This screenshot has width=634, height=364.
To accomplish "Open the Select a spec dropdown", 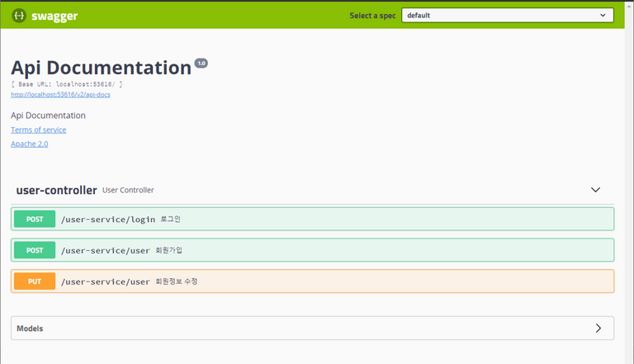I will [x=508, y=16].
